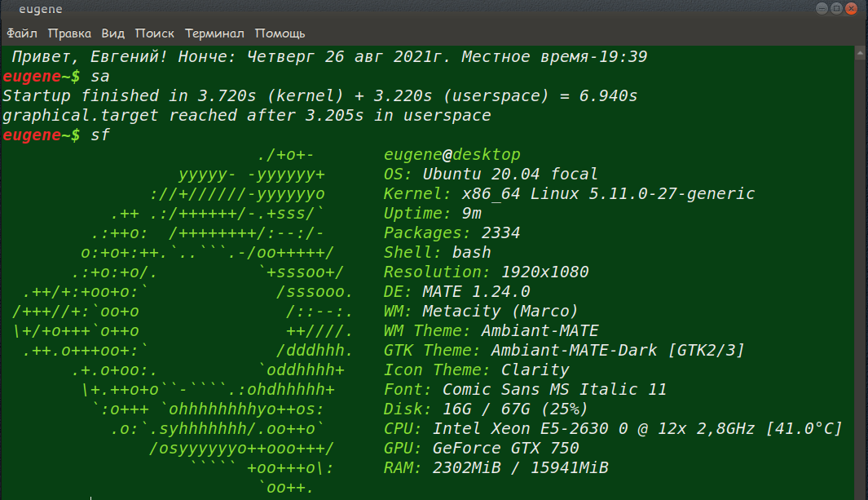This screenshot has width=868, height=500.
Task: Open the Вид menu
Action: (113, 33)
